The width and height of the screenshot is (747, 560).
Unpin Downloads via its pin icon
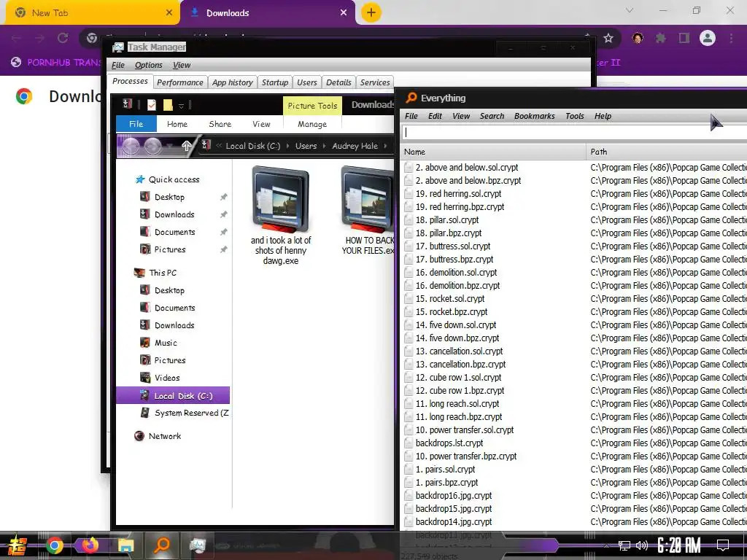pos(223,215)
